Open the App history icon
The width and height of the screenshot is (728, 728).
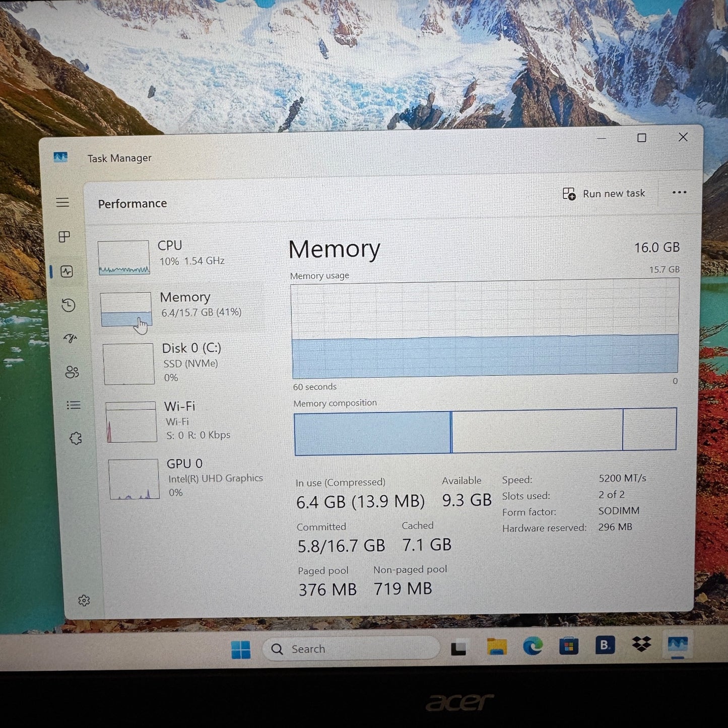click(69, 305)
